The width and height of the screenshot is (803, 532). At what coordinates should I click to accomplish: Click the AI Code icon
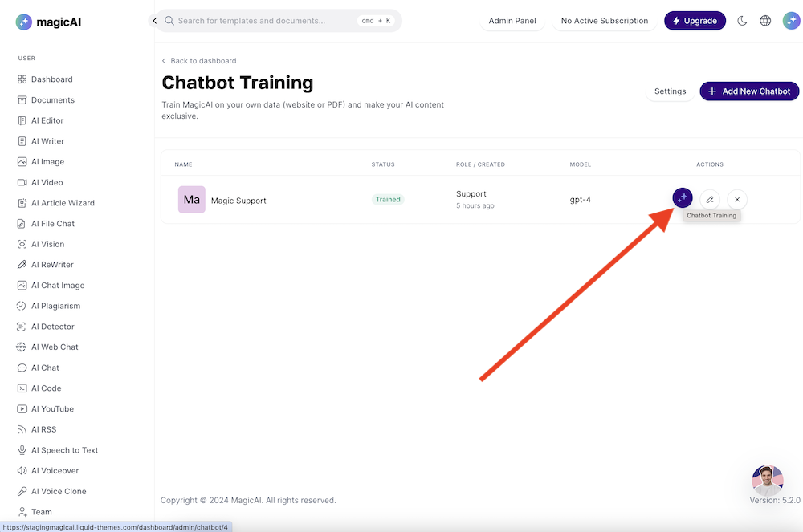point(22,388)
